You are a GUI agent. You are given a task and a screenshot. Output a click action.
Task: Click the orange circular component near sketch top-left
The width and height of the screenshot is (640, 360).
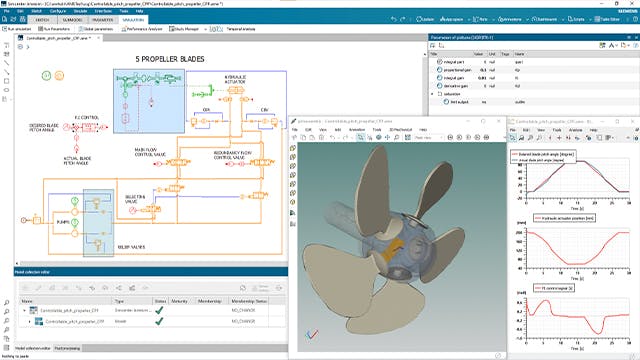(59, 76)
